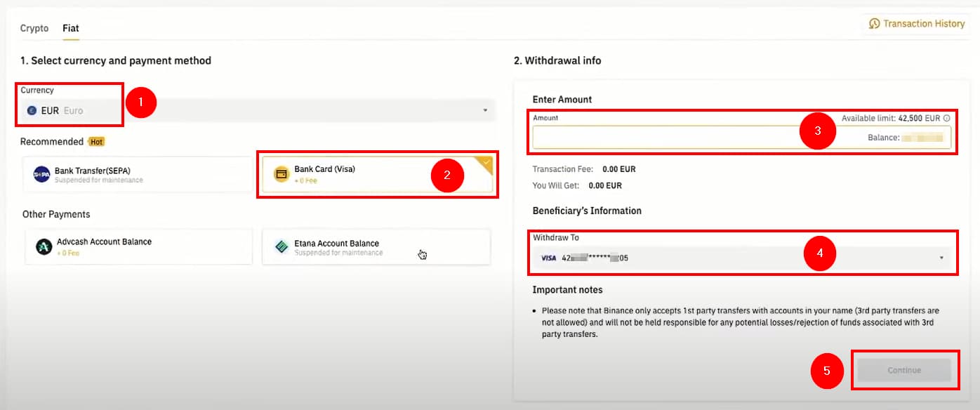Select the Fiat tab
The image size is (980, 410).
pyautogui.click(x=71, y=28)
